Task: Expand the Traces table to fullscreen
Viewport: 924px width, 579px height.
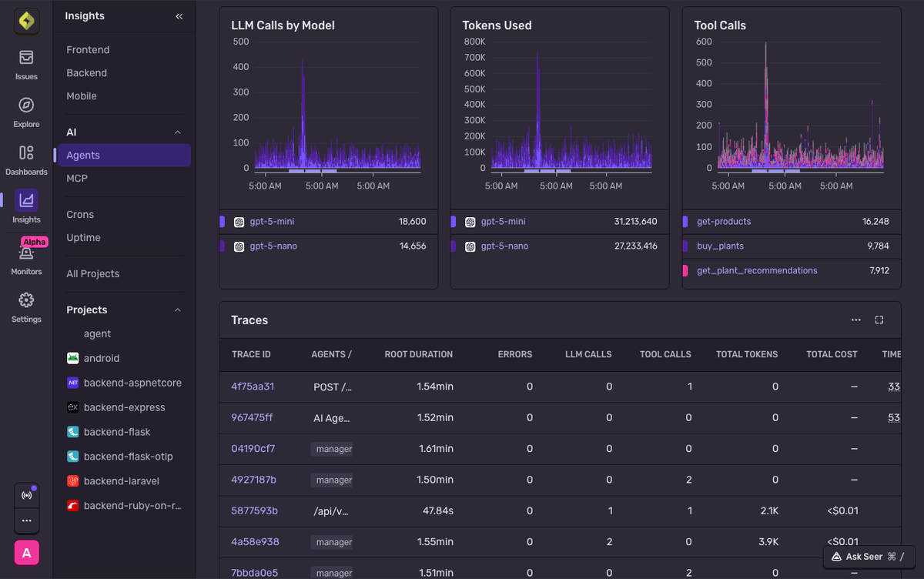Action: tap(879, 320)
